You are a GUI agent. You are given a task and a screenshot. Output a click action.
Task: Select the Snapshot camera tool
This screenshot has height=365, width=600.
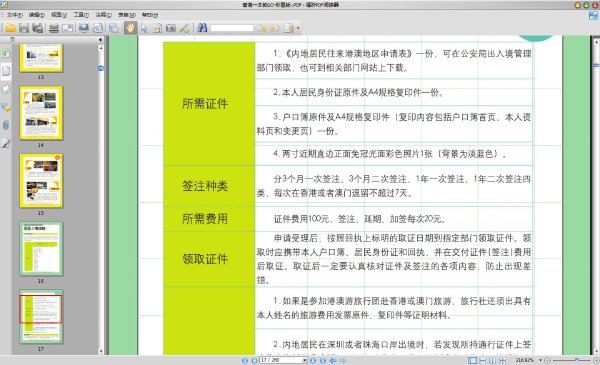171,28
